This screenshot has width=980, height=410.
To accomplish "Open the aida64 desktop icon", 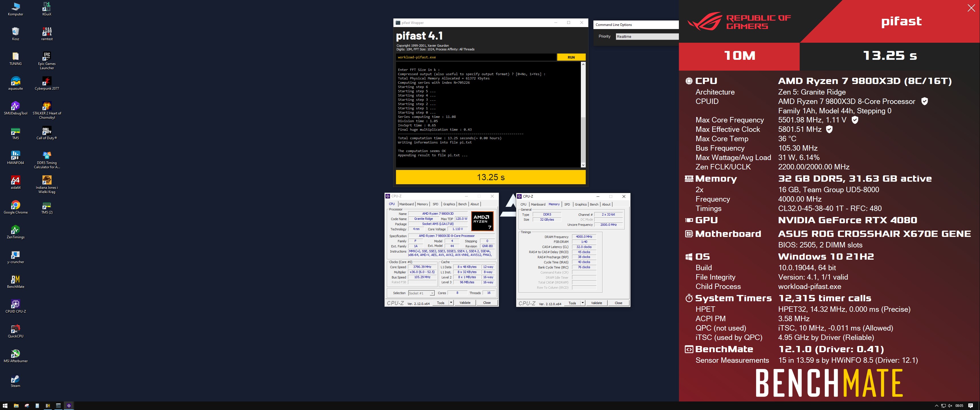I will click(15, 182).
